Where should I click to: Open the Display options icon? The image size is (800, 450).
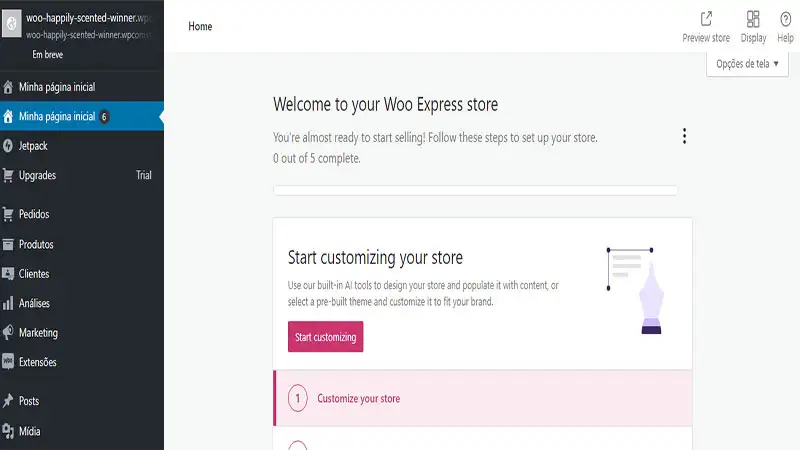753,19
